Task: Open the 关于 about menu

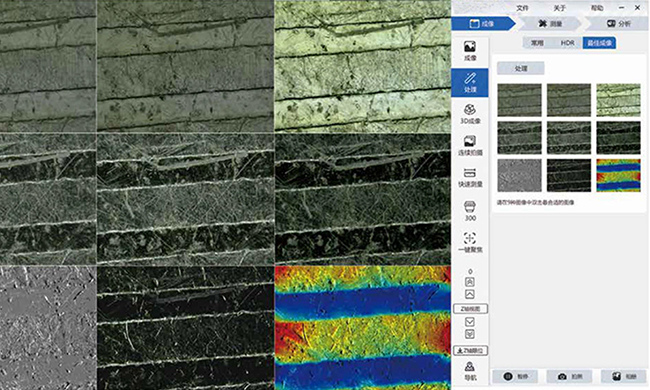Action: [x=559, y=8]
